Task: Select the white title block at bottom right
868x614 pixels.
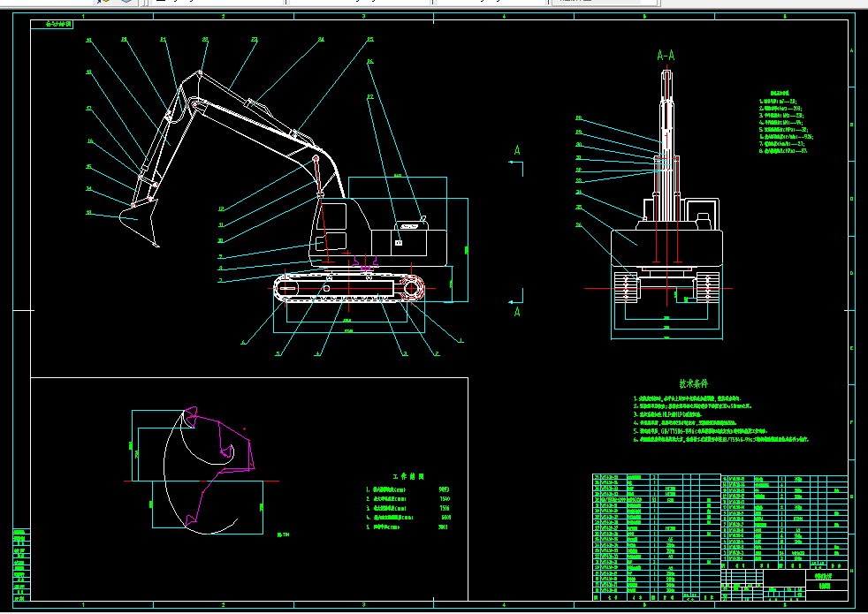Action: 784,585
